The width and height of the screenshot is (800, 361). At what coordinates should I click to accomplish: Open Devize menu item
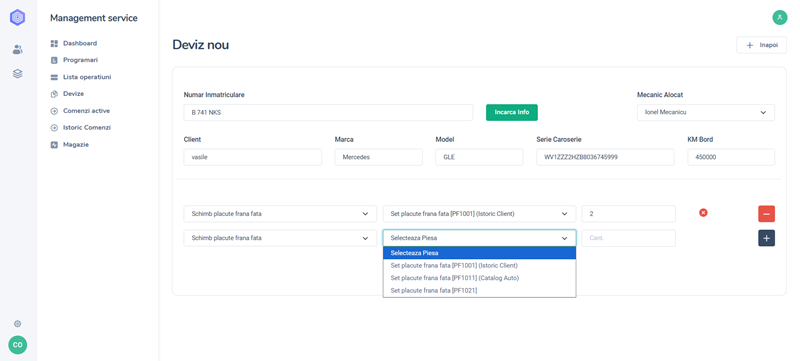(73, 94)
